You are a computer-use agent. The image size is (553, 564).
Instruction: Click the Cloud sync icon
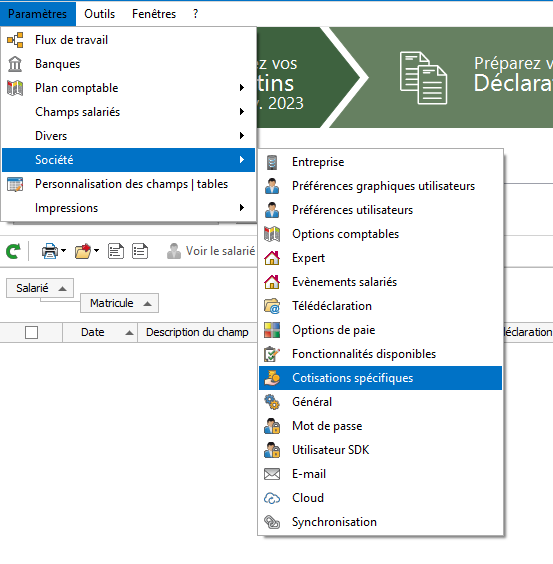(272, 498)
